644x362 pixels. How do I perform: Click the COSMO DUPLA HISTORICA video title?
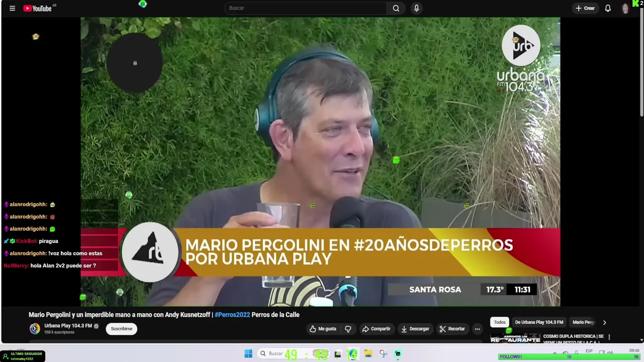coord(574,338)
